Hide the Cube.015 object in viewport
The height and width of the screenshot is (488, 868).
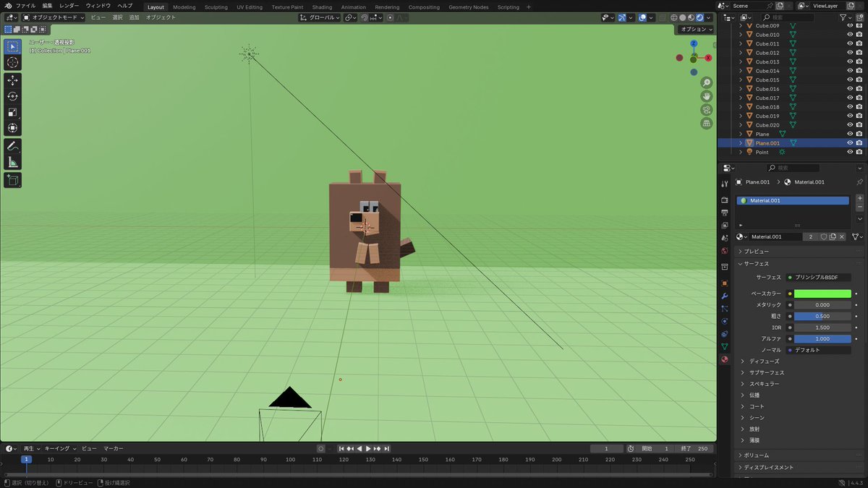click(x=849, y=80)
